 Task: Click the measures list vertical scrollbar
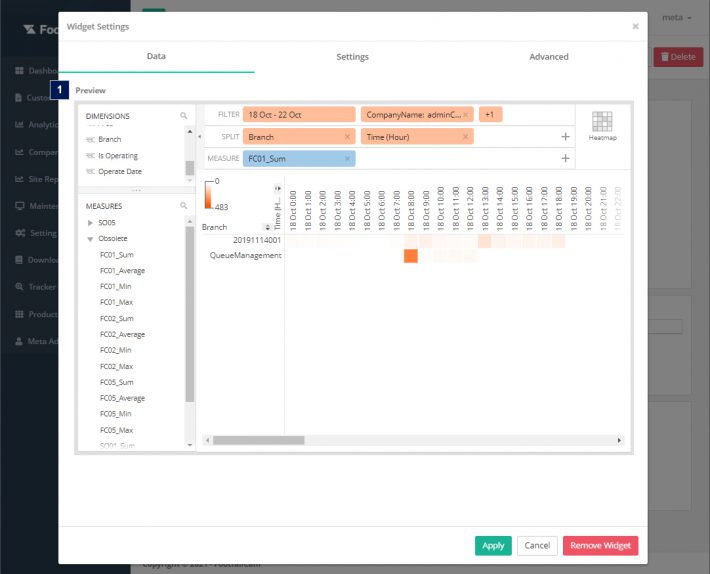(190, 314)
